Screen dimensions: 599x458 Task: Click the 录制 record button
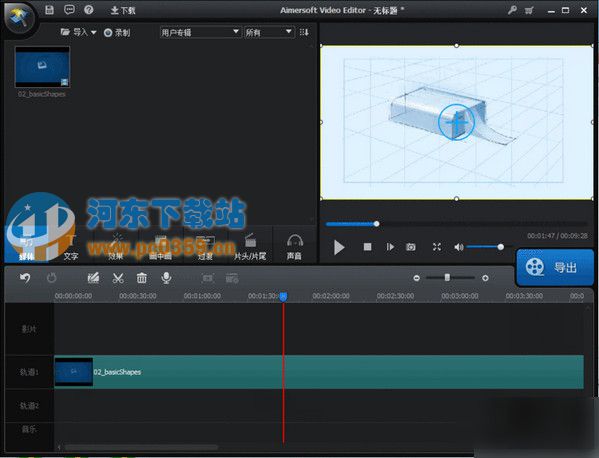[x=117, y=32]
